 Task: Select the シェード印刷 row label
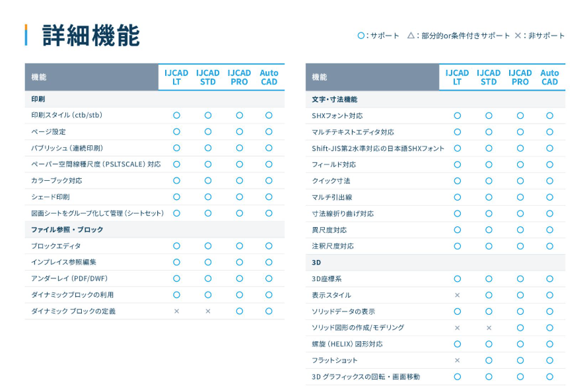[50, 197]
